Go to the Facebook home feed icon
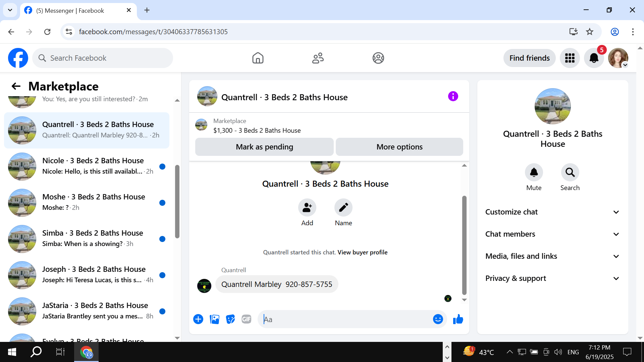 (x=258, y=58)
